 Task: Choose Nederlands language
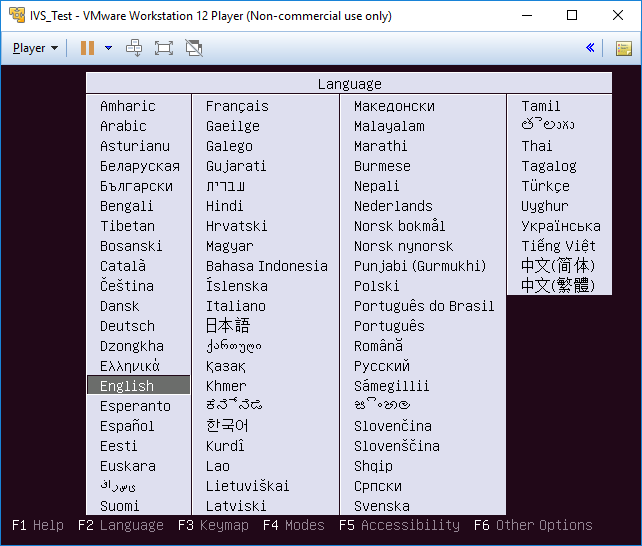(393, 206)
